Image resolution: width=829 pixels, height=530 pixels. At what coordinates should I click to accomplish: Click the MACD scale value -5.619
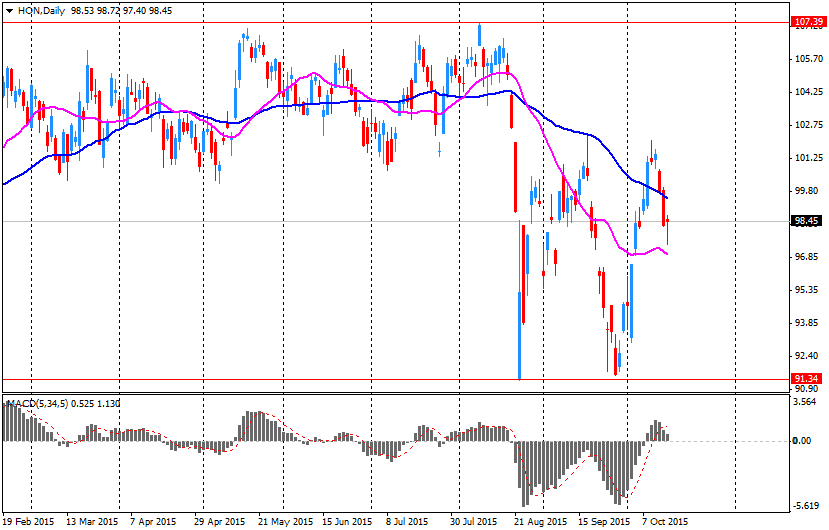[x=806, y=506]
